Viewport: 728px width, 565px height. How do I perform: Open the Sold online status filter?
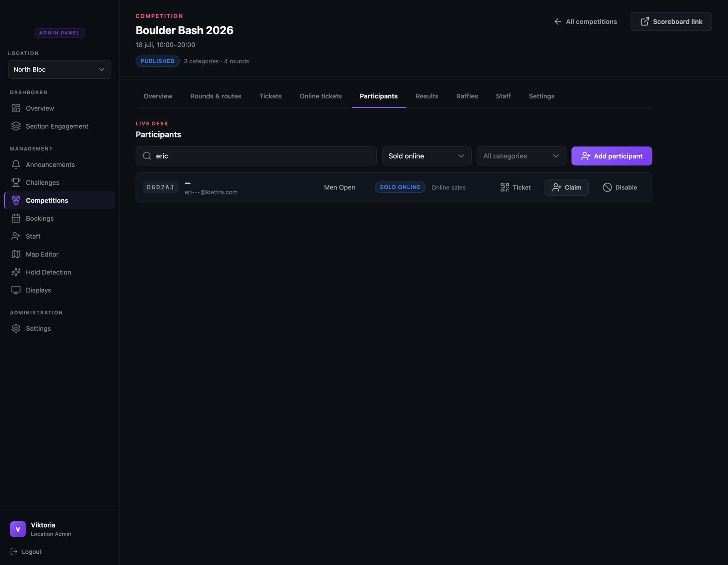pos(427,156)
